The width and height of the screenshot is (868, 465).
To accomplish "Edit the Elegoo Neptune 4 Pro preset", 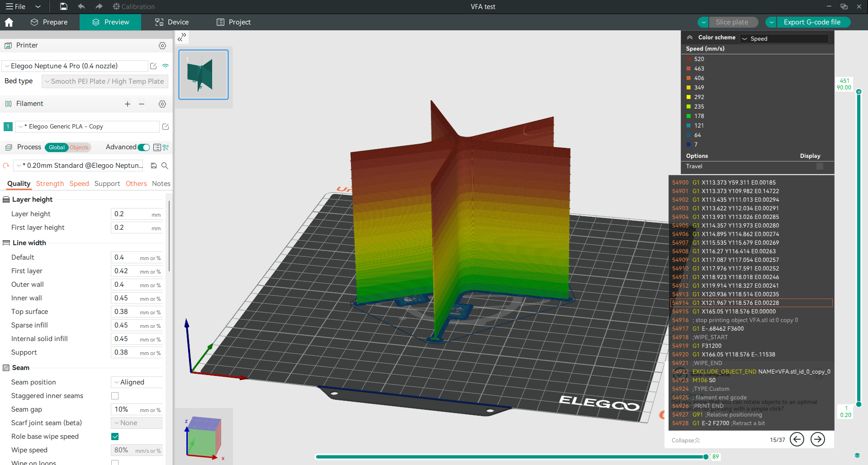I will point(153,66).
